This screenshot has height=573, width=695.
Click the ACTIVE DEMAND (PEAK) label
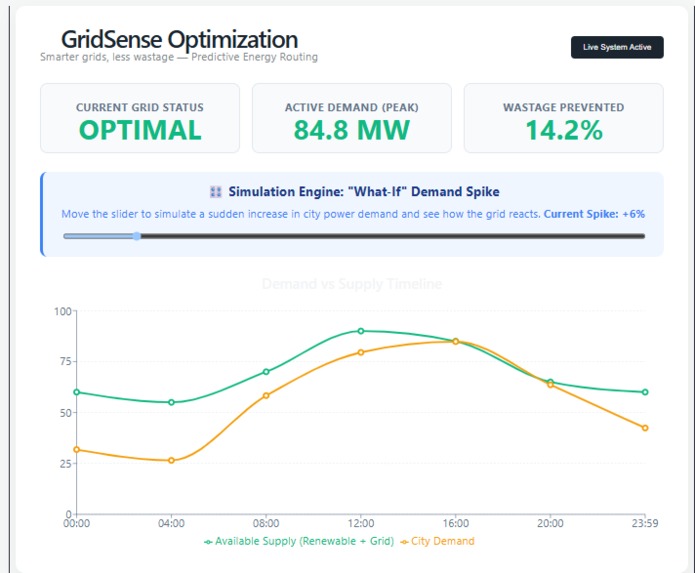point(352,107)
